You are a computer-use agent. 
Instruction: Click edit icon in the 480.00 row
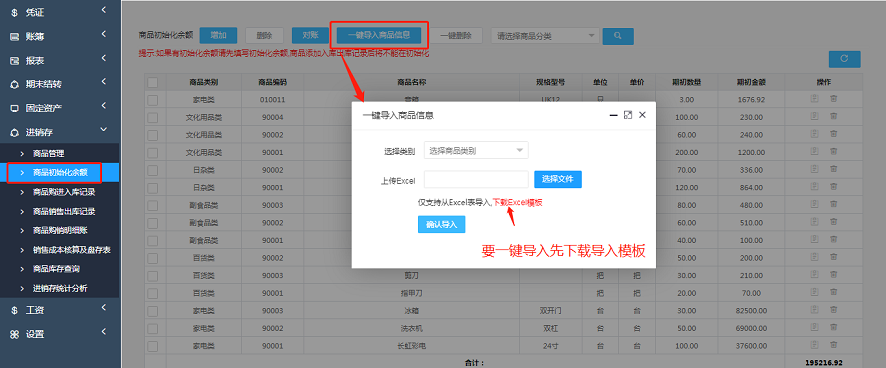(x=814, y=205)
